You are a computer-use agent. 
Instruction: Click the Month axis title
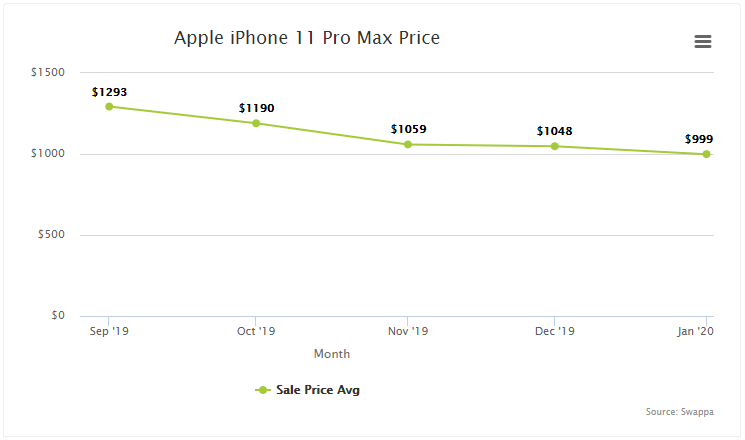(x=332, y=354)
